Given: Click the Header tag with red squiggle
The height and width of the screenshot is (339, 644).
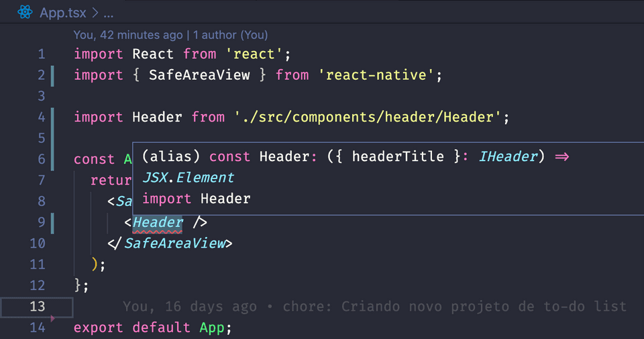Looking at the screenshot, I should [158, 222].
